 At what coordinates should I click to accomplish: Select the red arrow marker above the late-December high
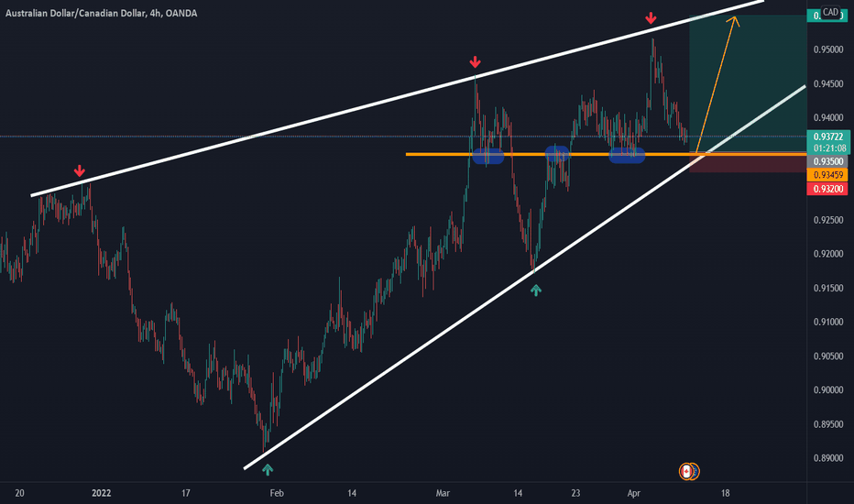coord(80,171)
